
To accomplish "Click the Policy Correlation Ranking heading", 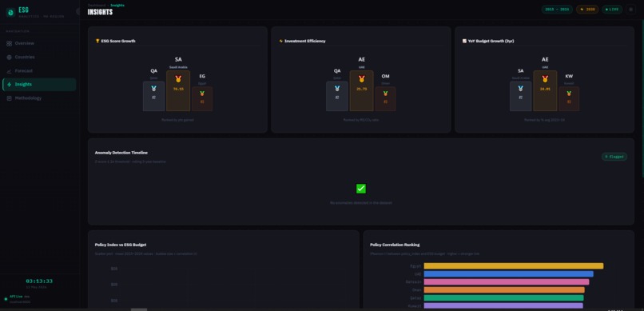I will pyautogui.click(x=395, y=245).
